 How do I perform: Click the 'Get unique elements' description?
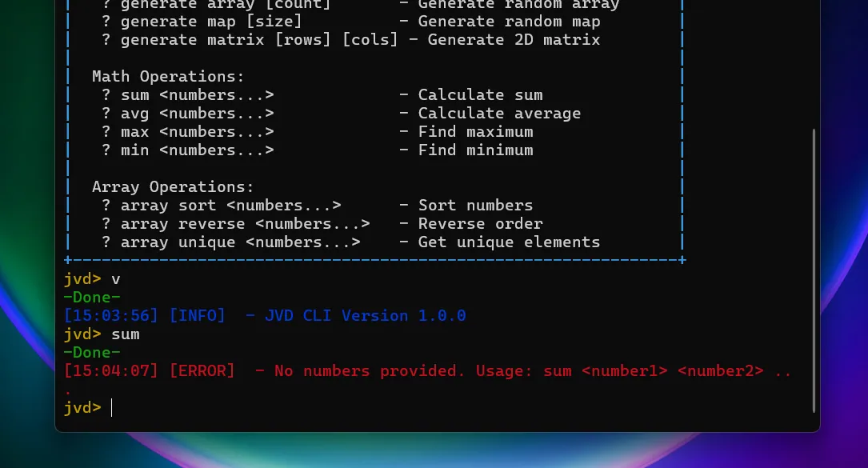click(509, 242)
